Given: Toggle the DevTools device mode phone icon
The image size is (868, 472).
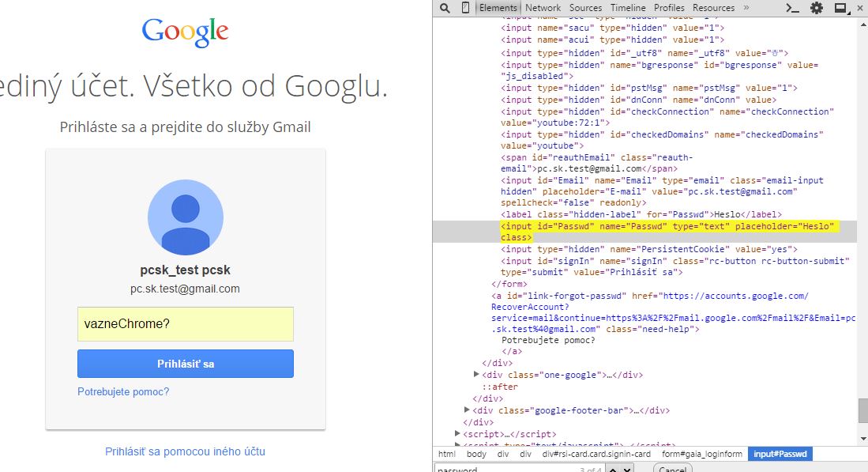Looking at the screenshot, I should coord(465,8).
